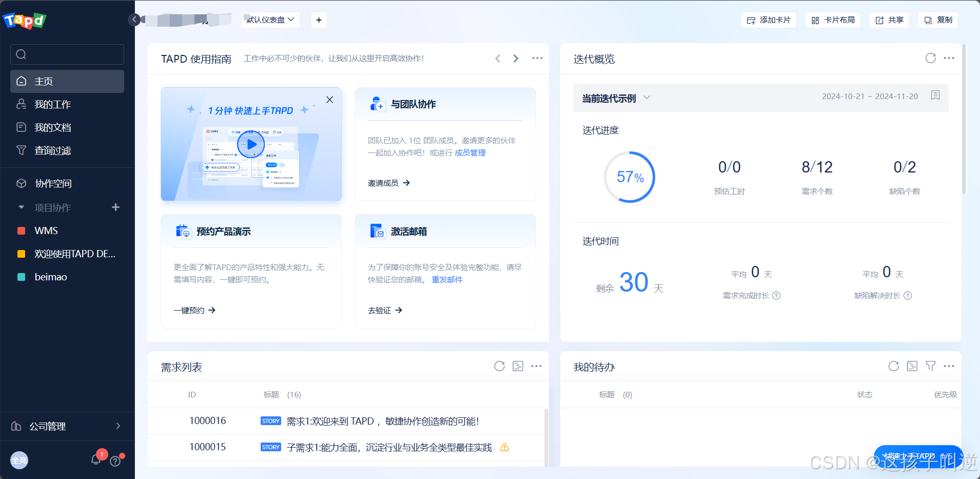980x479 pixels.
Task: Click 去验证 arrow link
Action: (385, 310)
